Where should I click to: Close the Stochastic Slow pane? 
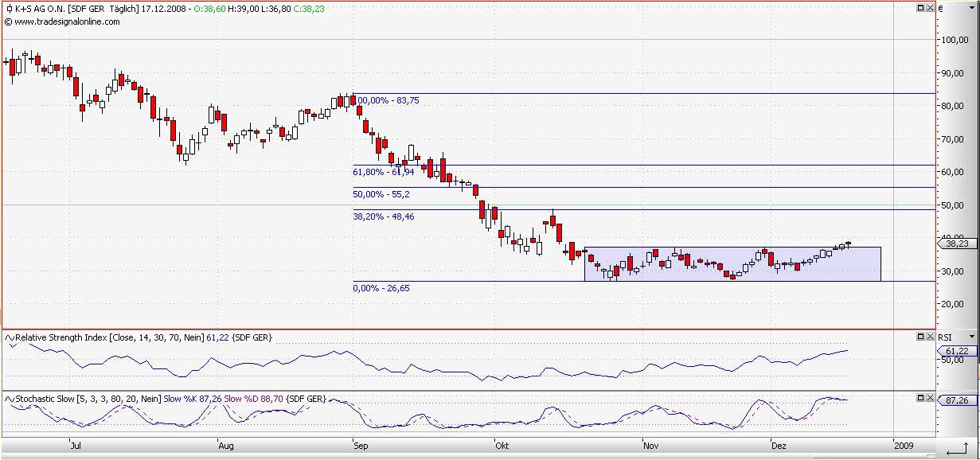[x=928, y=397]
